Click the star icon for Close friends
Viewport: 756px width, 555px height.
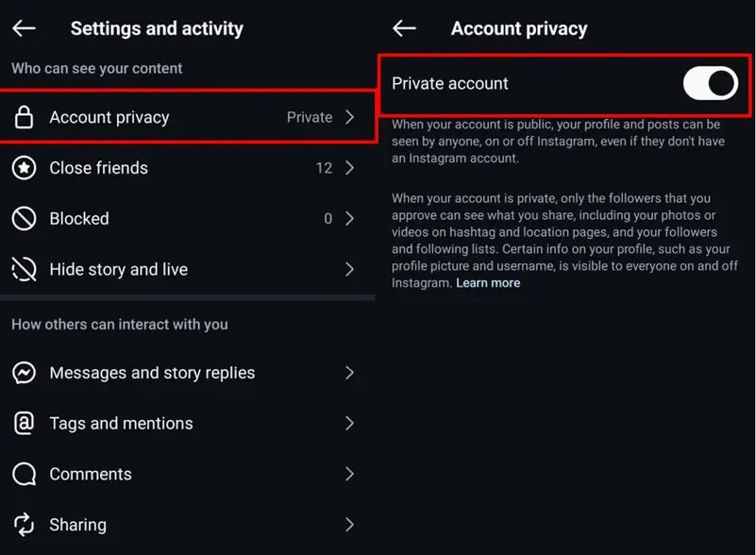[x=24, y=168]
